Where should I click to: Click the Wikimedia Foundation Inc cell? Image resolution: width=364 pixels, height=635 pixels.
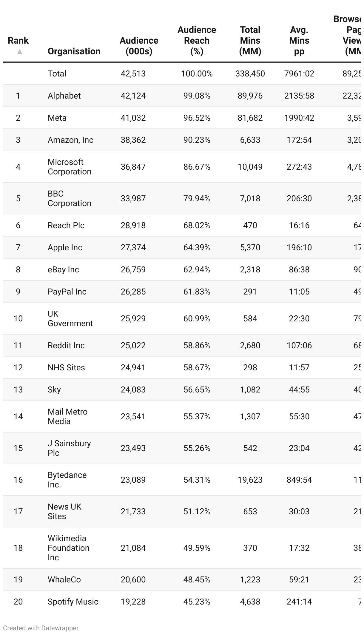(x=69, y=548)
